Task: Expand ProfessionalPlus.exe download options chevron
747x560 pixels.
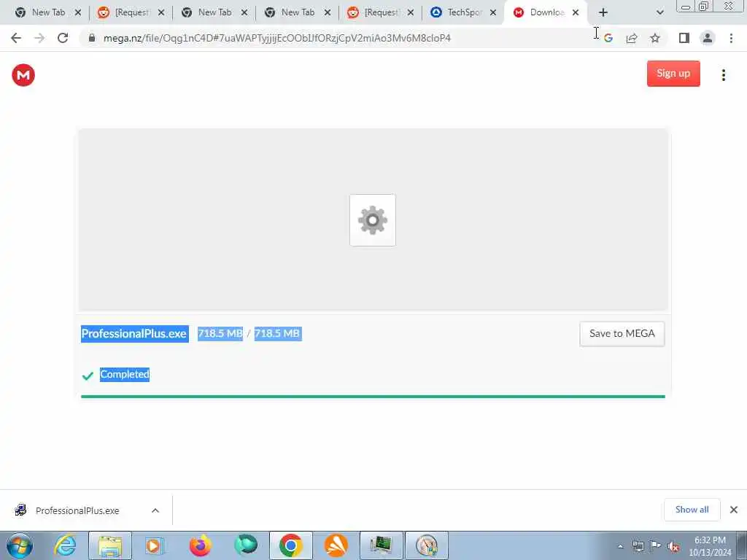Action: pyautogui.click(x=155, y=510)
